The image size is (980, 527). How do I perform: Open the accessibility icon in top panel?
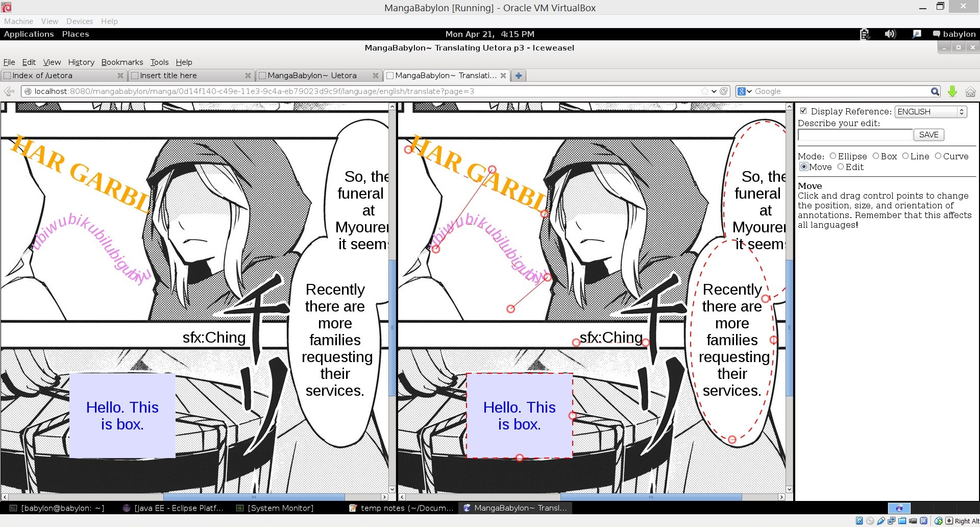coord(917,34)
